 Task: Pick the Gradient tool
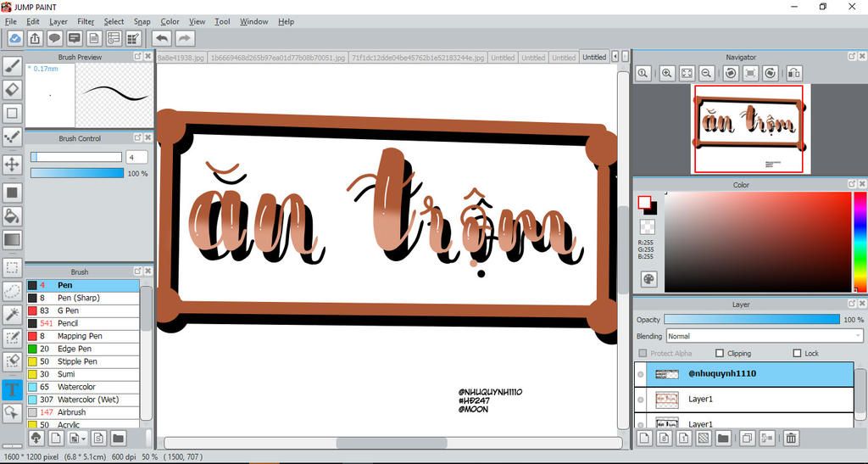click(12, 240)
